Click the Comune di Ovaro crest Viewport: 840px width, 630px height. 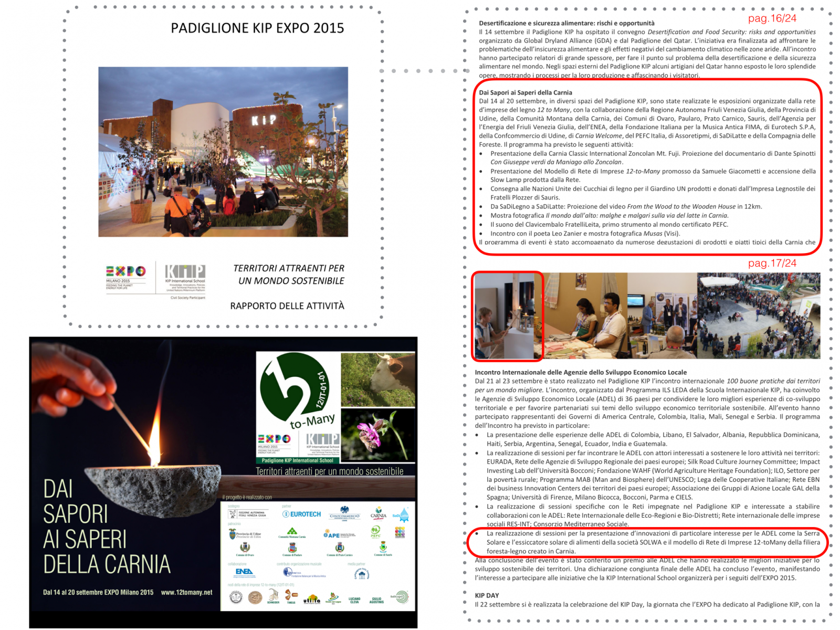click(x=245, y=549)
